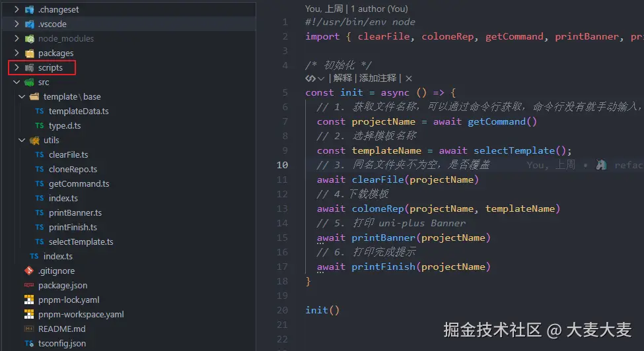The width and height of the screenshot is (644, 351).
Task: Click the .vscode folder icon
Action: [30, 24]
